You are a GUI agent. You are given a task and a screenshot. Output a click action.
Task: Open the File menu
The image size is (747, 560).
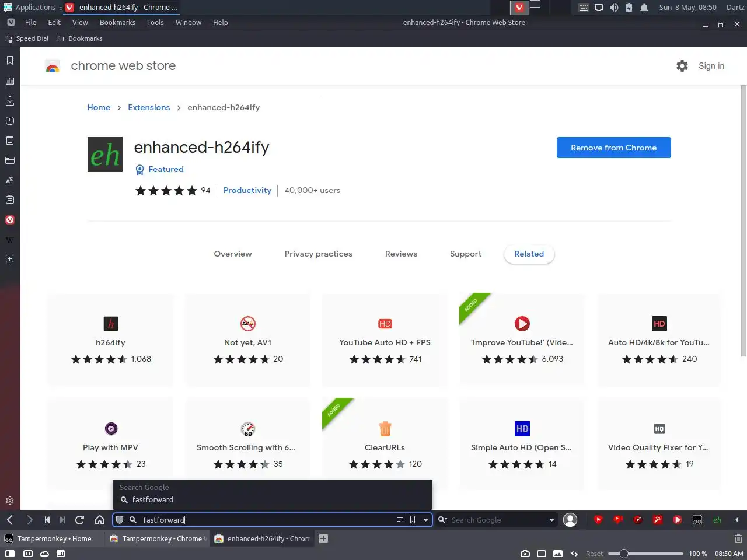31,22
